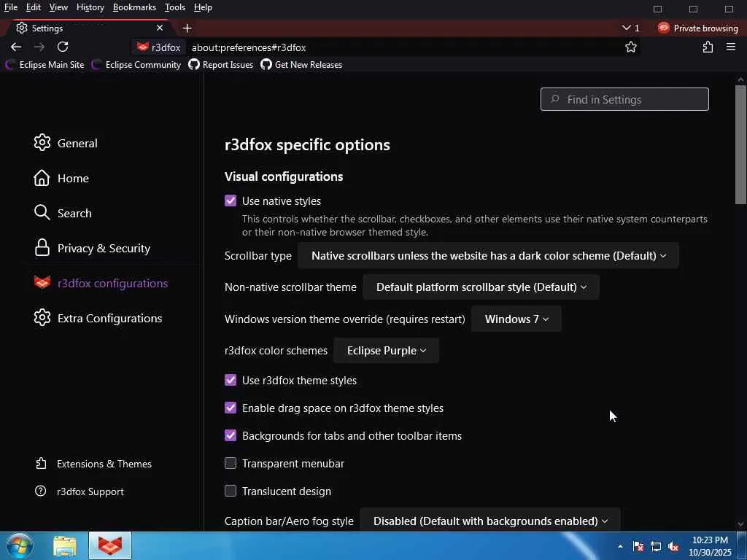Select the General settings gear icon
This screenshot has height=560, width=747.
[x=42, y=142]
